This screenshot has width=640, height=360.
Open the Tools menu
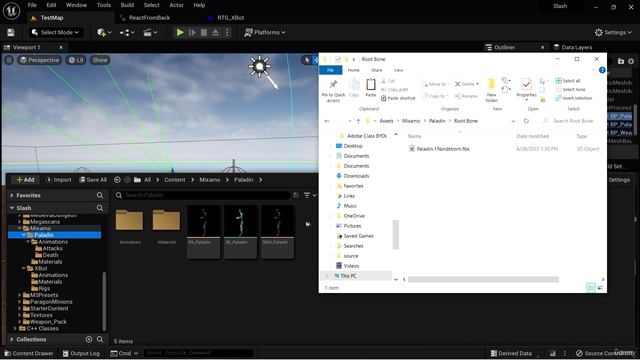[x=104, y=5]
